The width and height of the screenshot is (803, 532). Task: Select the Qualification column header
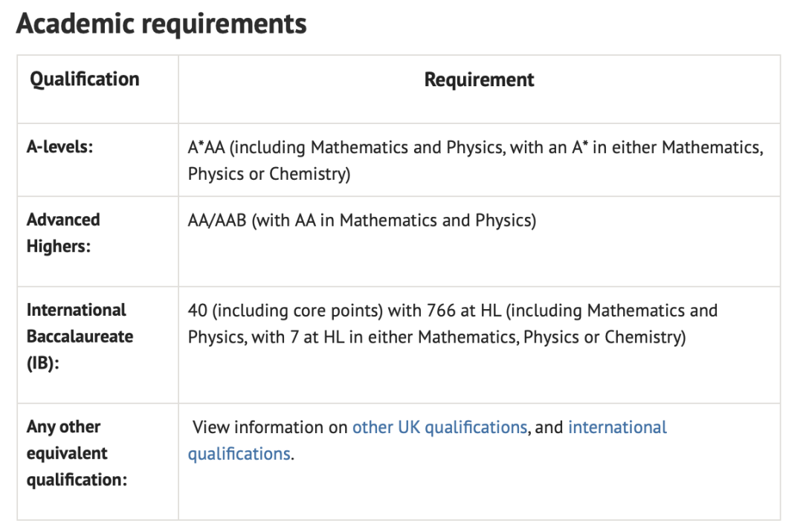(85, 80)
